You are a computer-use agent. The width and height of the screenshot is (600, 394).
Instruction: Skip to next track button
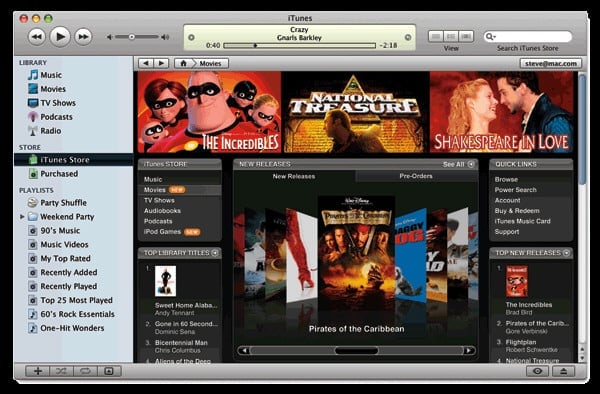pyautogui.click(x=83, y=37)
